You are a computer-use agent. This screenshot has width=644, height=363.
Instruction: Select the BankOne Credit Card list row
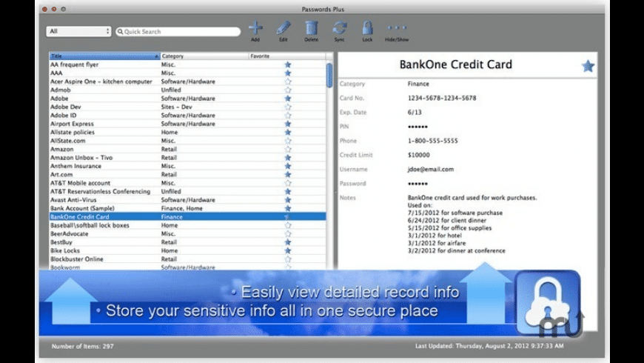188,216
